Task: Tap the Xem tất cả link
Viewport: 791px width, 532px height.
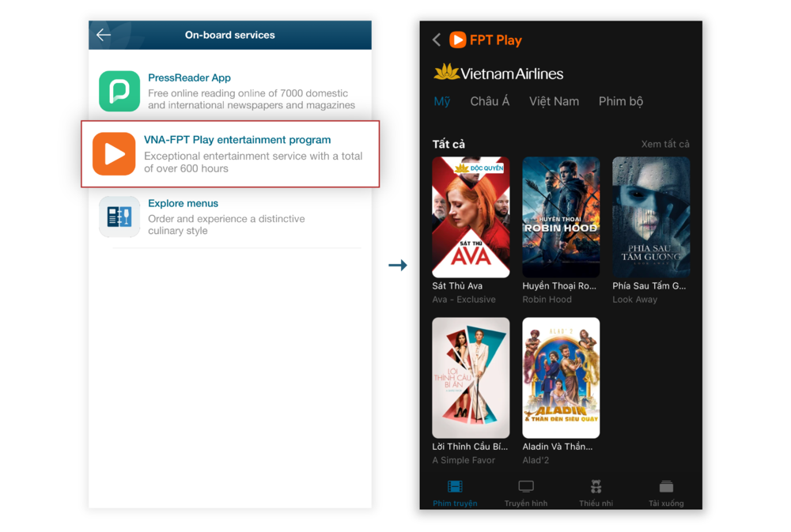Action: click(x=664, y=144)
